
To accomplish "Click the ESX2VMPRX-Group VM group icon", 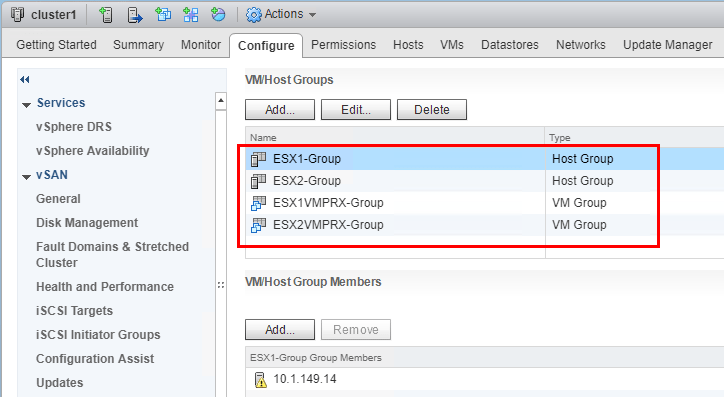I will pos(258,225).
